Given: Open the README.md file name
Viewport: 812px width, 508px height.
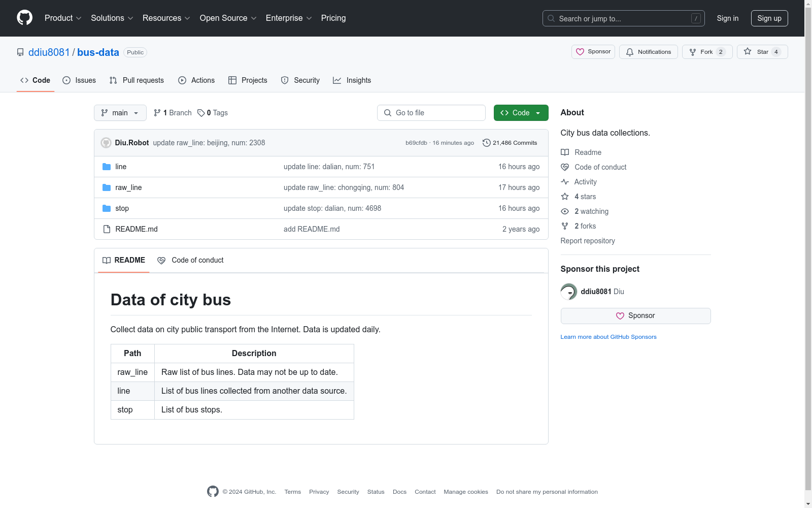Looking at the screenshot, I should point(137,229).
